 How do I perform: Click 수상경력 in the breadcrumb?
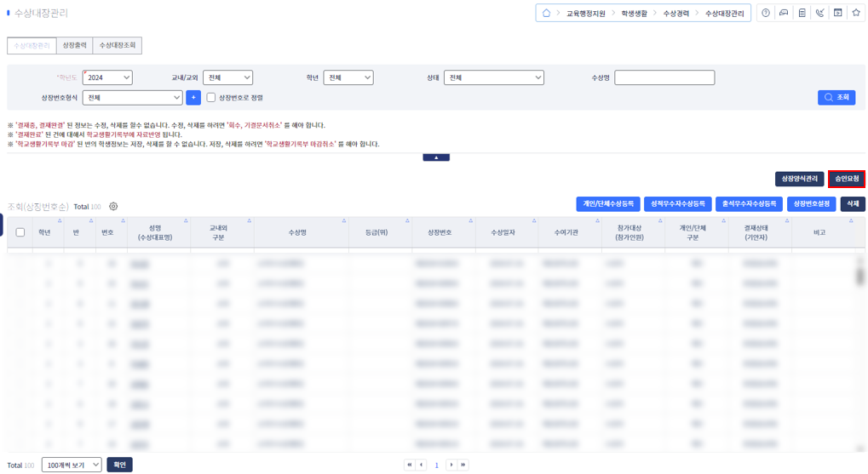tap(675, 14)
